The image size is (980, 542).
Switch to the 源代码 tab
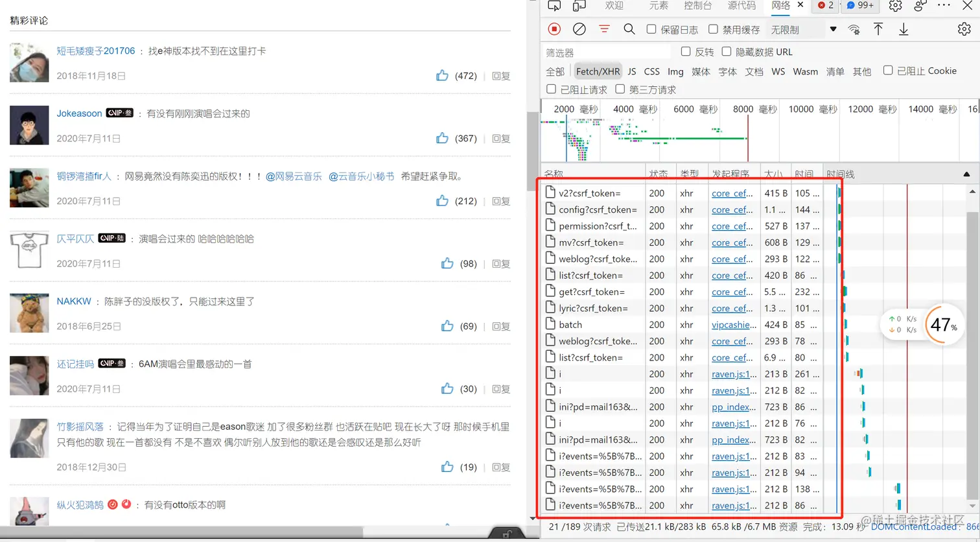coord(741,6)
